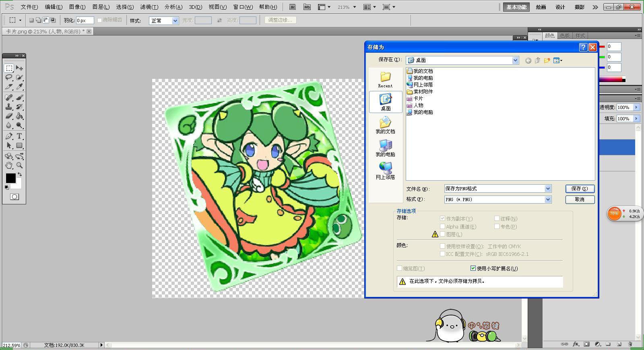Click the 保存(S) button

tap(580, 189)
